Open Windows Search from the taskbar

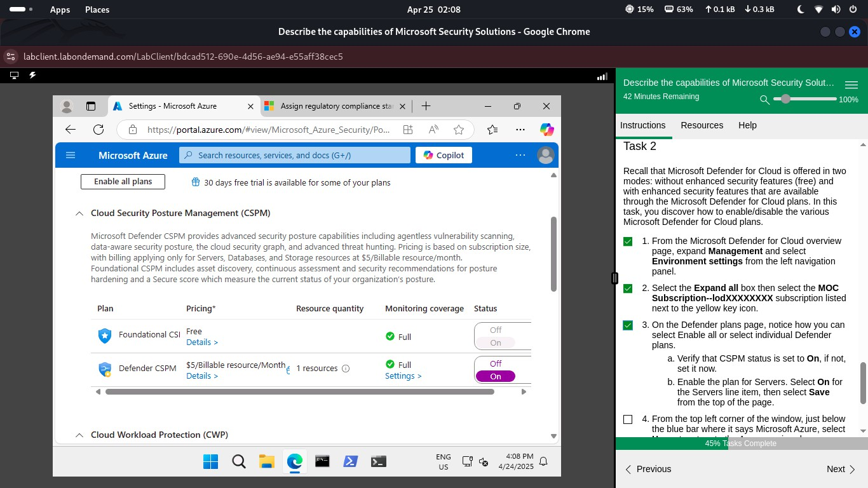coord(238,461)
